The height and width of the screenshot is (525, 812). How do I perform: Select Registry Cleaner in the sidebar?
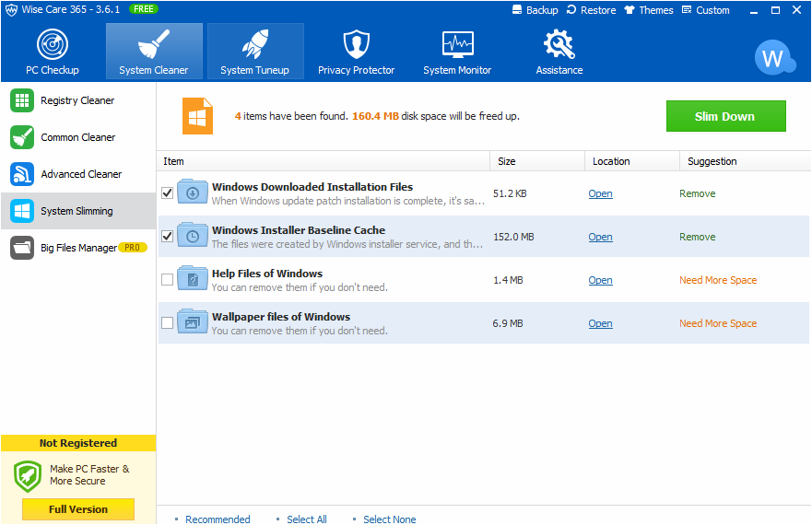78,100
